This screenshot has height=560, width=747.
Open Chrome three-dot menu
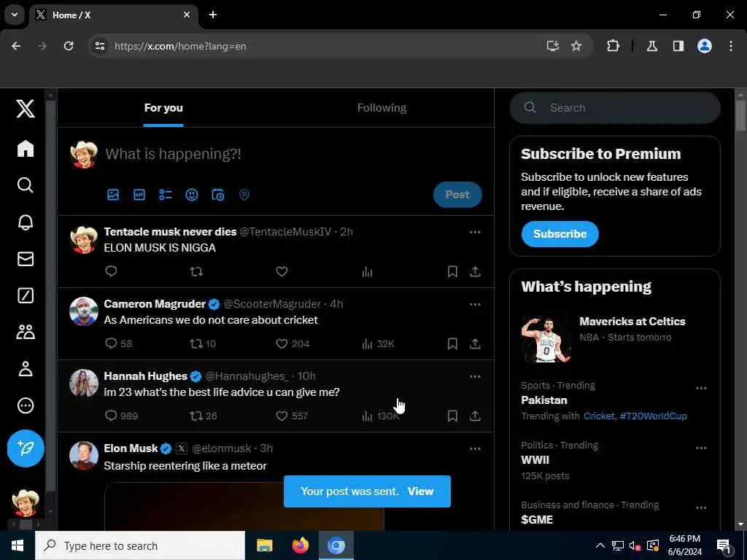click(x=730, y=46)
